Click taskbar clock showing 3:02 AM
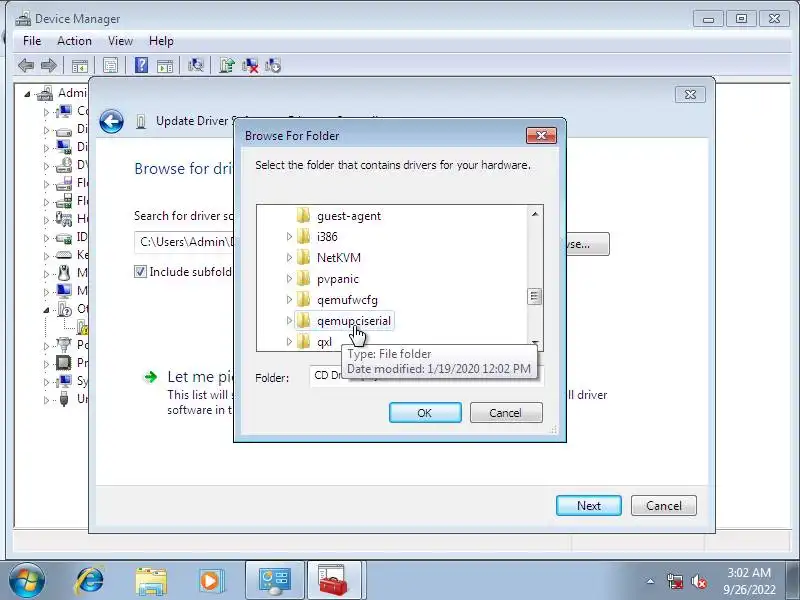800x600 pixels. (748, 581)
